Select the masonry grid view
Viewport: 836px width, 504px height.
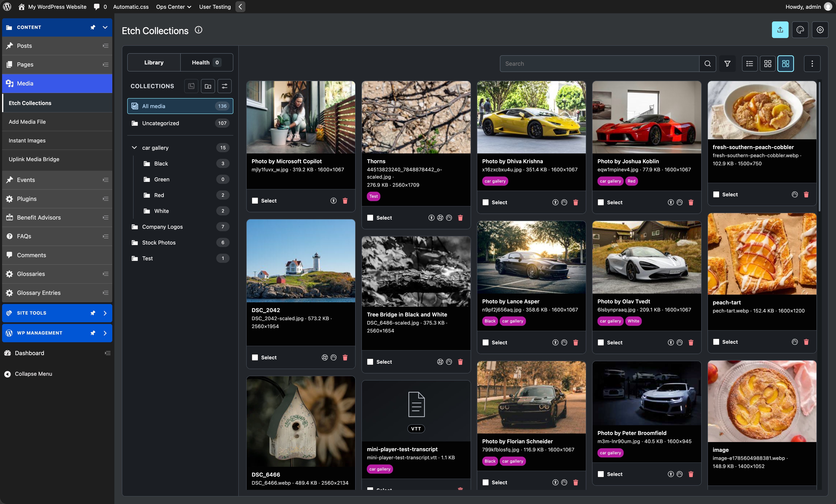[785, 63]
